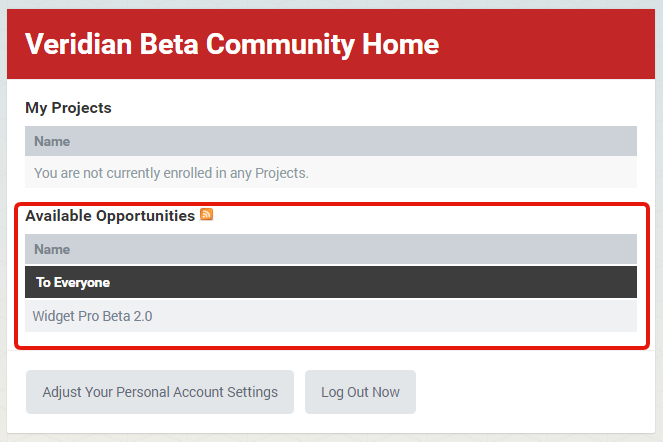Click the empty red banner area beside title
The image size is (663, 442).
545,44
